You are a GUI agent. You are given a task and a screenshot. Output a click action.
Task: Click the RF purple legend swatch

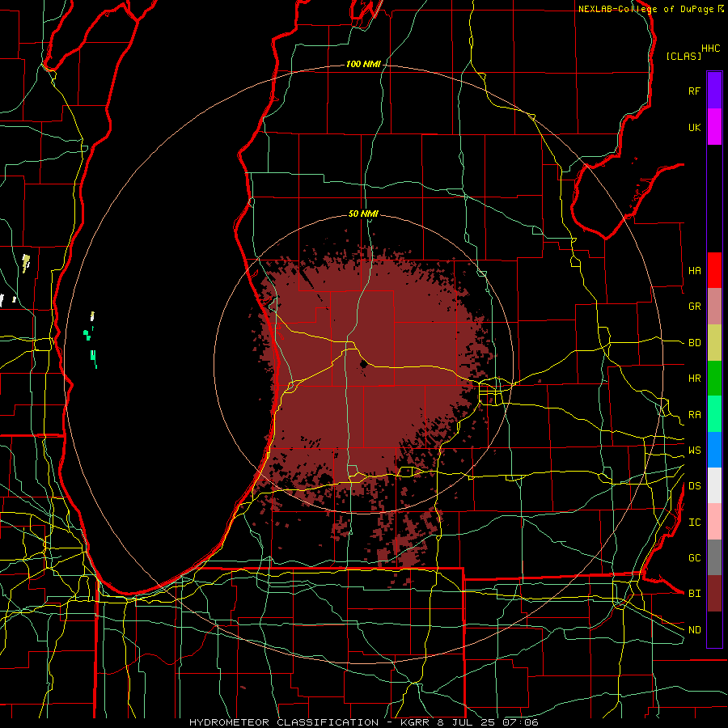tap(714, 91)
